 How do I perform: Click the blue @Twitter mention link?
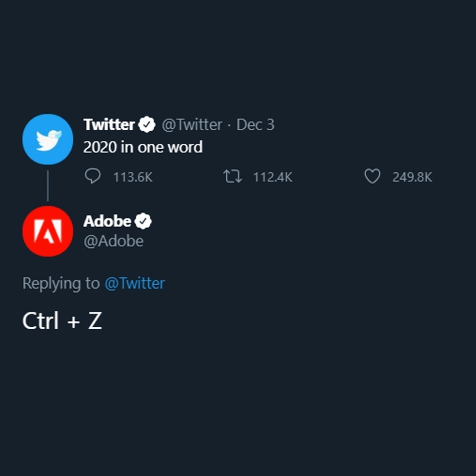click(135, 283)
